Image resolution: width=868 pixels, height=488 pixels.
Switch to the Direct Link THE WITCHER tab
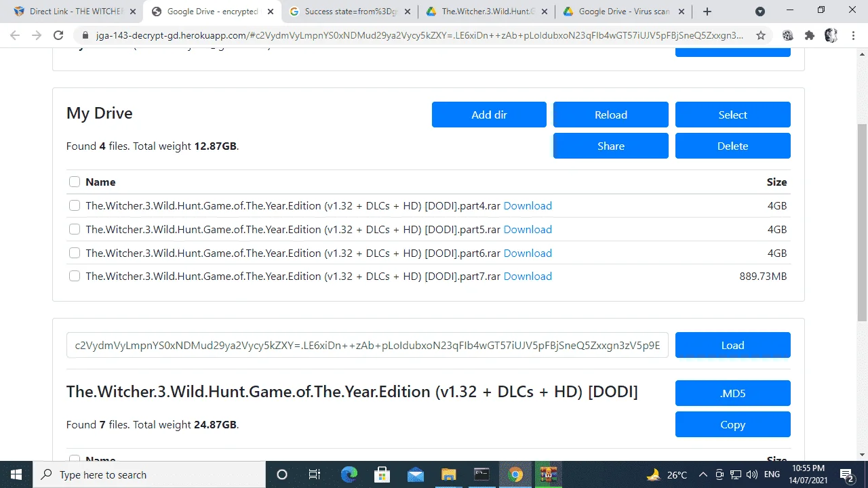coord(71,12)
